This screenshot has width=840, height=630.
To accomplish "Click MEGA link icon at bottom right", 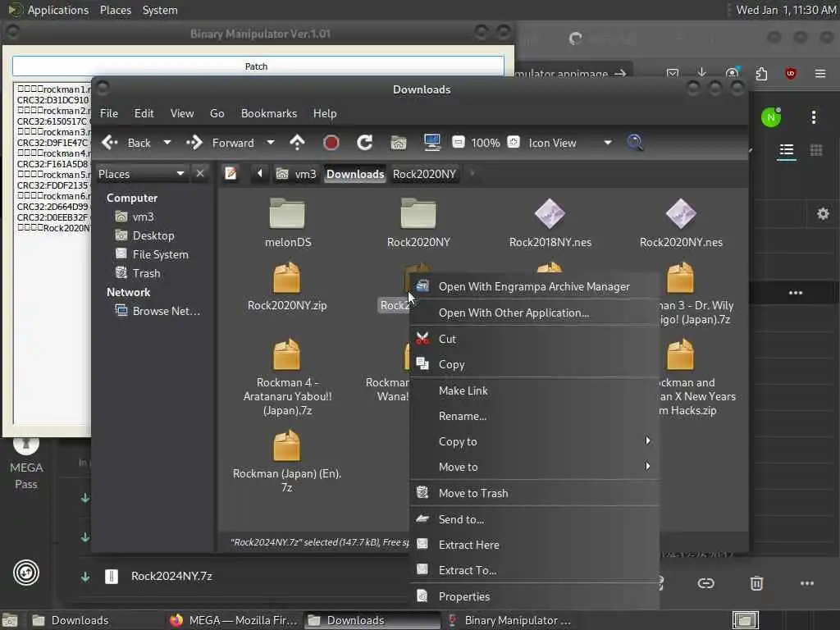I will coord(706,583).
